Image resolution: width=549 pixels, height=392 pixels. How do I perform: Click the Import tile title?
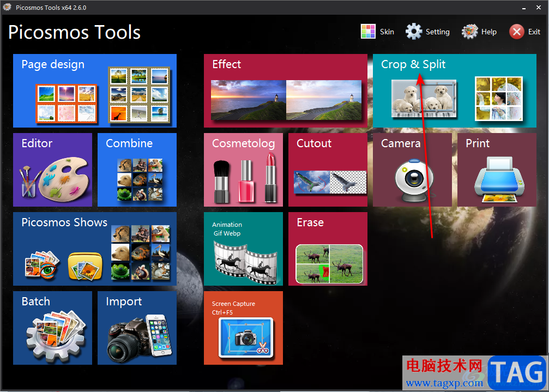[124, 301]
